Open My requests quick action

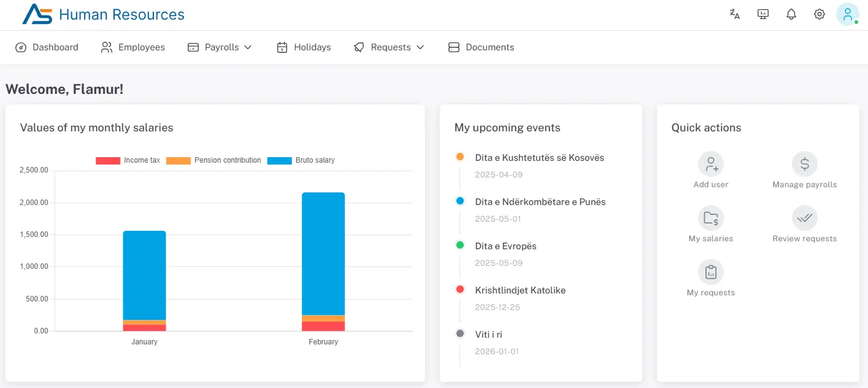pyautogui.click(x=710, y=273)
